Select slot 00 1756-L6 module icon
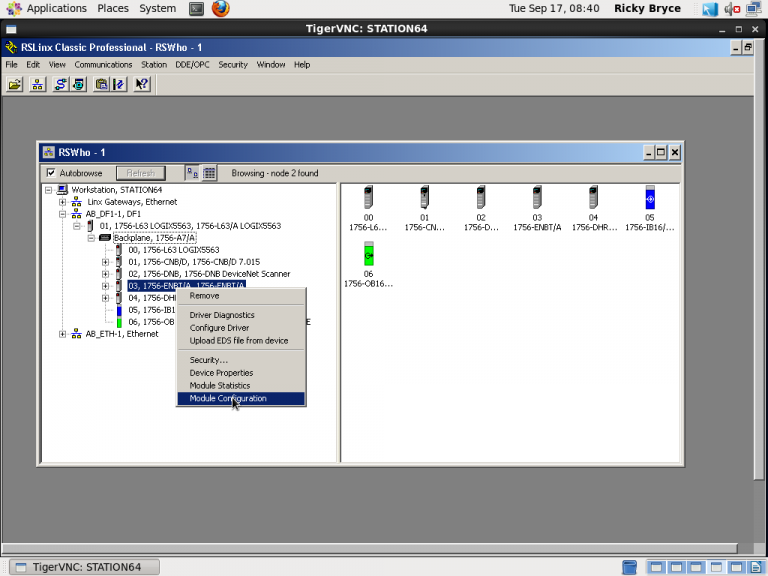768x576 pixels. (368, 197)
